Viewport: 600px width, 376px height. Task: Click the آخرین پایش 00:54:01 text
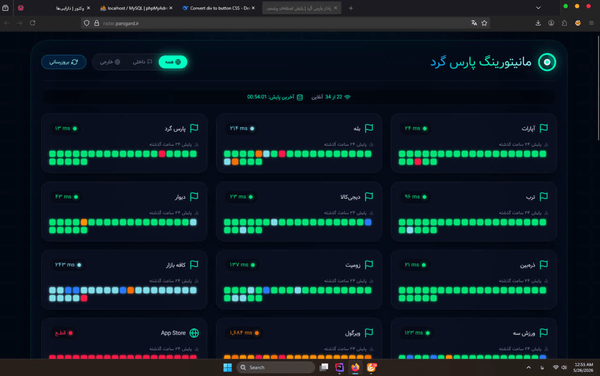click(275, 97)
